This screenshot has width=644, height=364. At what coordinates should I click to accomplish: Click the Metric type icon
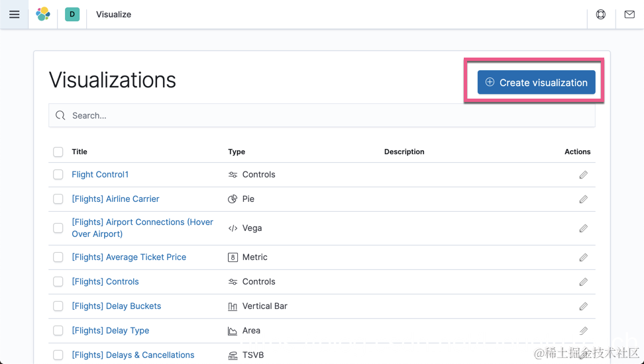coord(233,257)
